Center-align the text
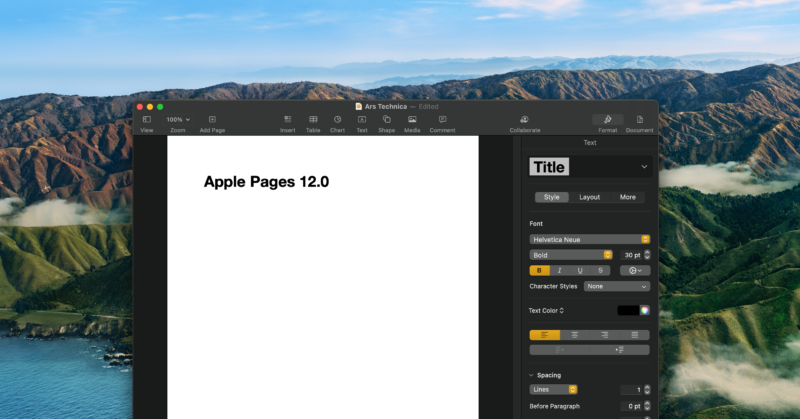 coord(575,335)
